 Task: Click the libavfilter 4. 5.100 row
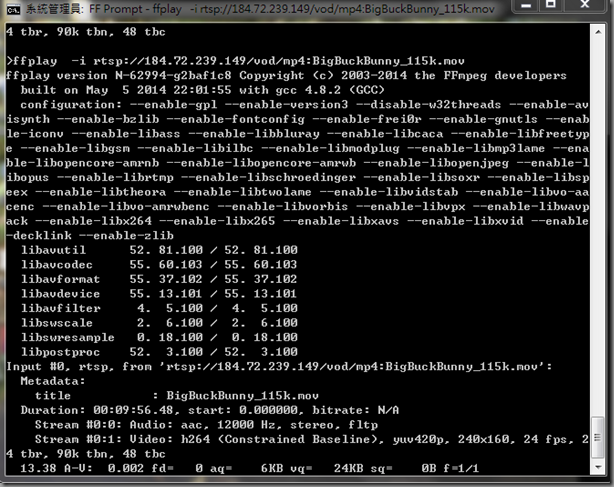pyautogui.click(x=159, y=308)
